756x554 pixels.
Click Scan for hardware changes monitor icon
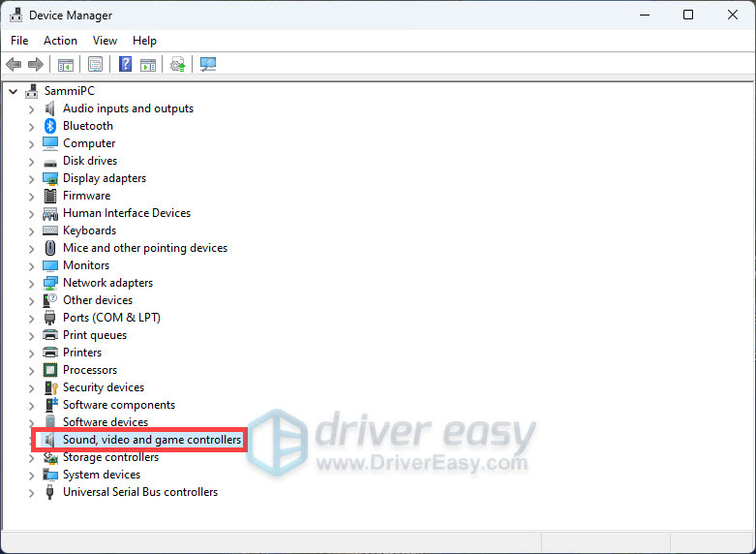click(208, 65)
